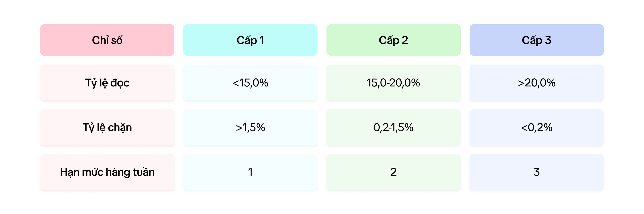Screen dimensions: 644x214
Task: Click weekly limit value "1" under Cấp 1
Action: pos(250,172)
